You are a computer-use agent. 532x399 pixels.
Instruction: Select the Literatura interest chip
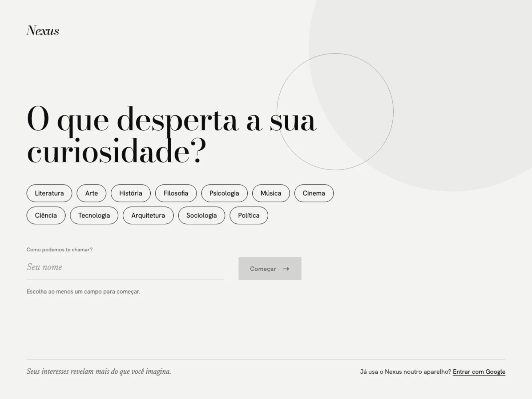49,193
